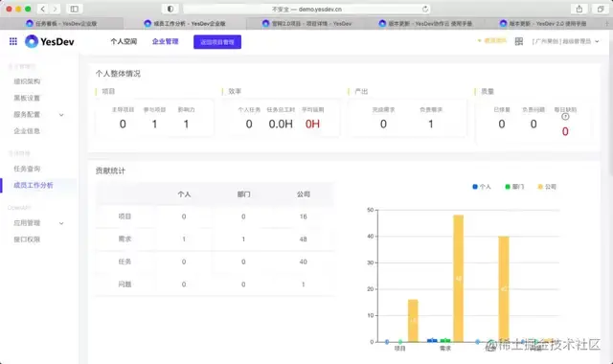Click the address bar showing demo.yesdev.cn

point(306,9)
